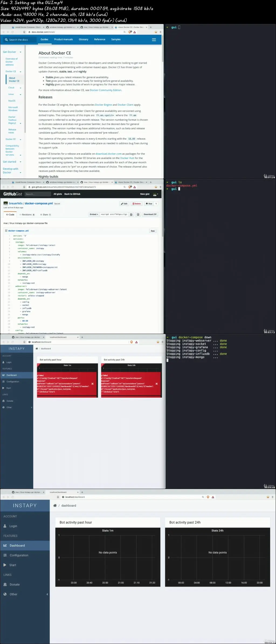Viewport: 276px width, 644px height.
Task: Expand Other chevron in large Instapy sidebar
Action: pos(47,594)
